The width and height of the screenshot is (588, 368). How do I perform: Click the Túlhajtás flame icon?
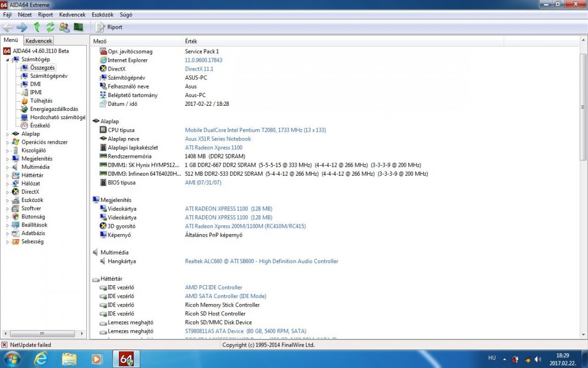coord(24,101)
